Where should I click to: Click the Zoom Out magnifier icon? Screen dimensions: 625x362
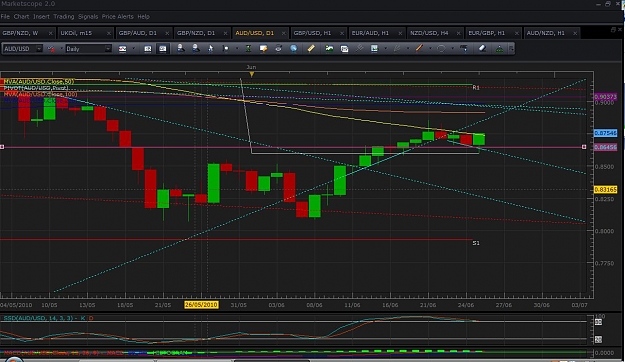click(x=196, y=48)
